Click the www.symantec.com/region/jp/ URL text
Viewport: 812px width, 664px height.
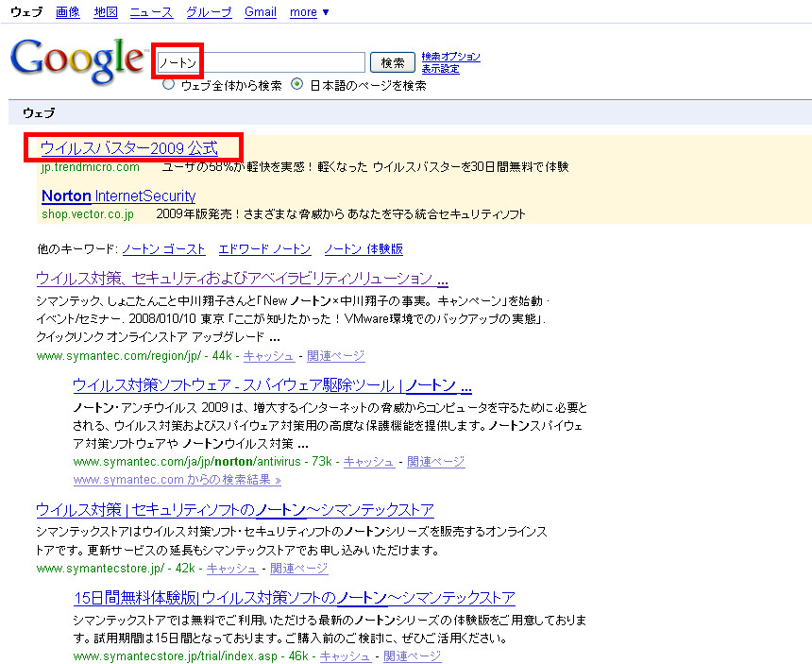click(119, 356)
